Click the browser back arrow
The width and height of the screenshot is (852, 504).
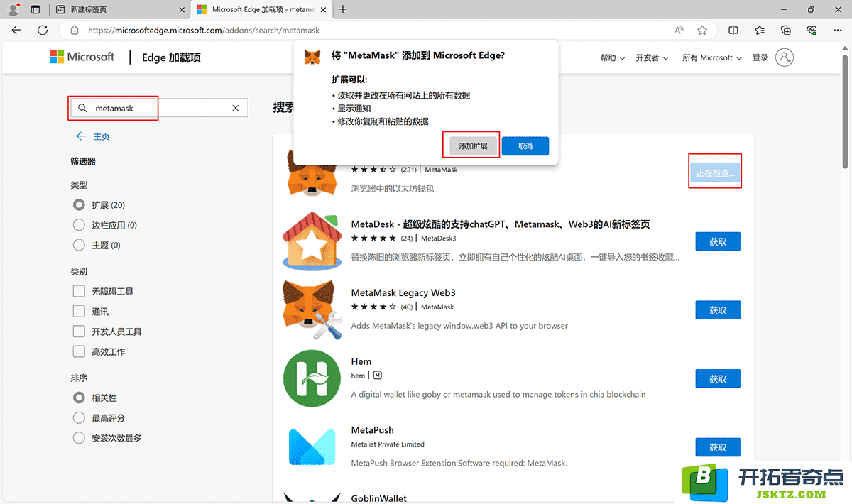[x=16, y=31]
